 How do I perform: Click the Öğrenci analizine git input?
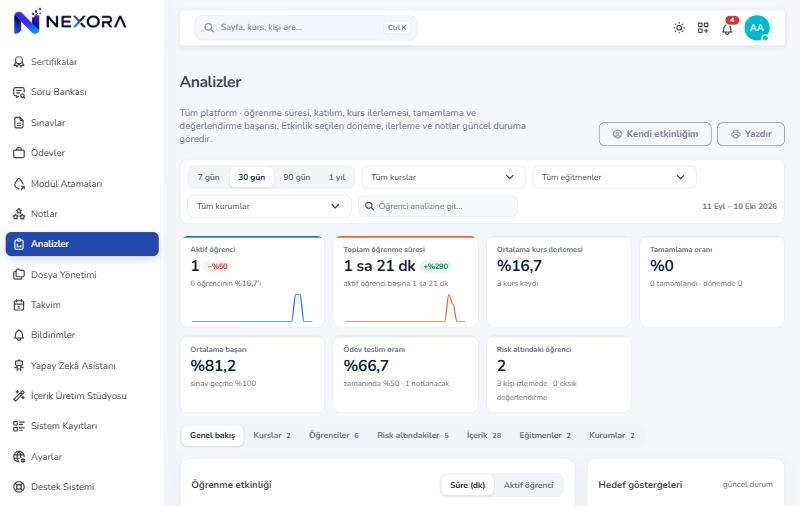tap(438, 206)
